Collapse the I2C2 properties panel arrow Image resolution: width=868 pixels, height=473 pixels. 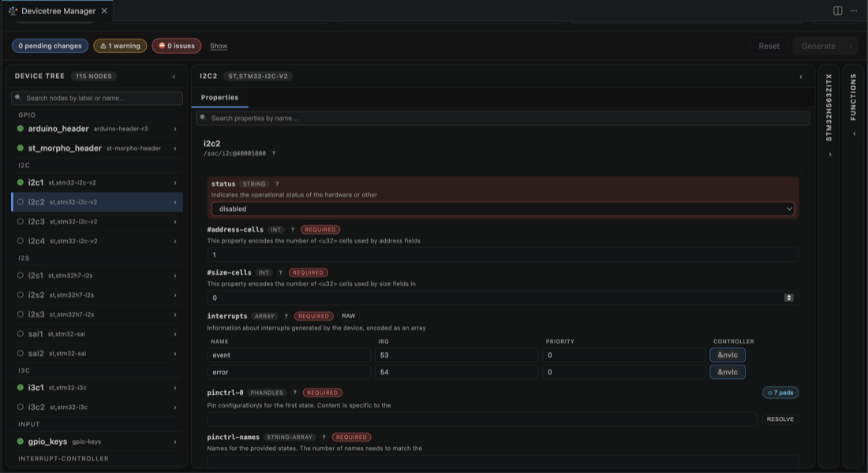pyautogui.click(x=800, y=77)
